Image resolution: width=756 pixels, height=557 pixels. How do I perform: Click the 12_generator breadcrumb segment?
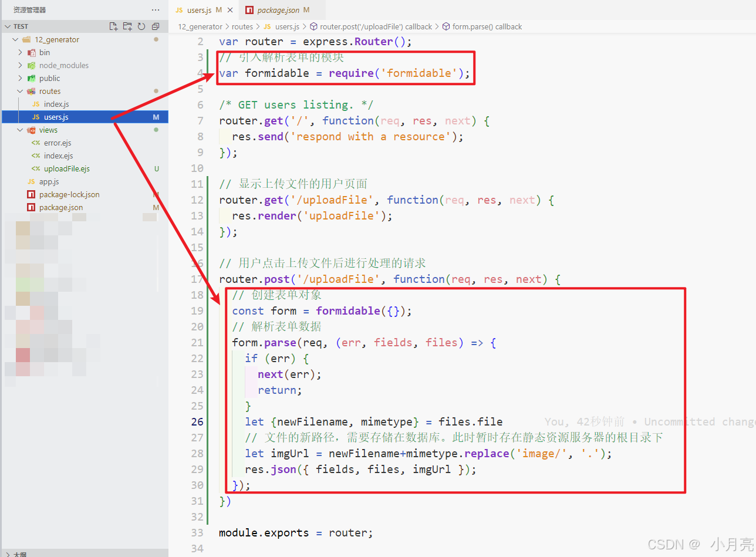tap(200, 26)
